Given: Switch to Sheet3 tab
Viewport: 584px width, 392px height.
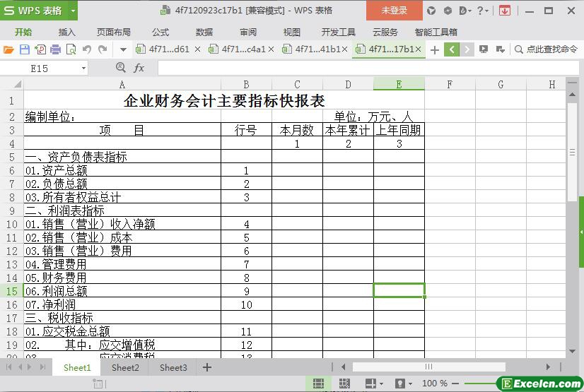Looking at the screenshot, I should 173,367.
